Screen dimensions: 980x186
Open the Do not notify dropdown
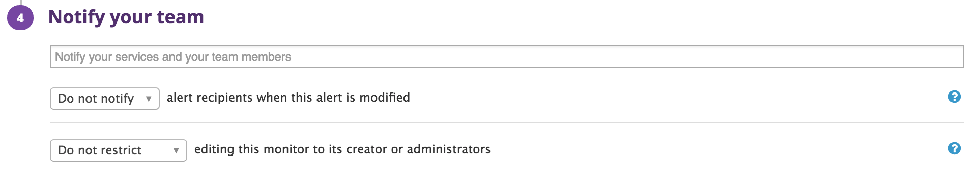(105, 99)
